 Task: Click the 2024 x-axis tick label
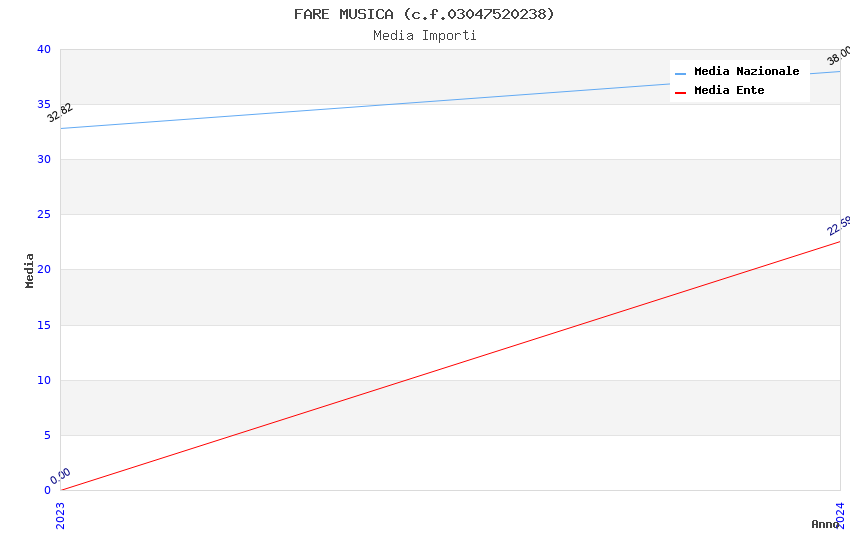(x=840, y=514)
